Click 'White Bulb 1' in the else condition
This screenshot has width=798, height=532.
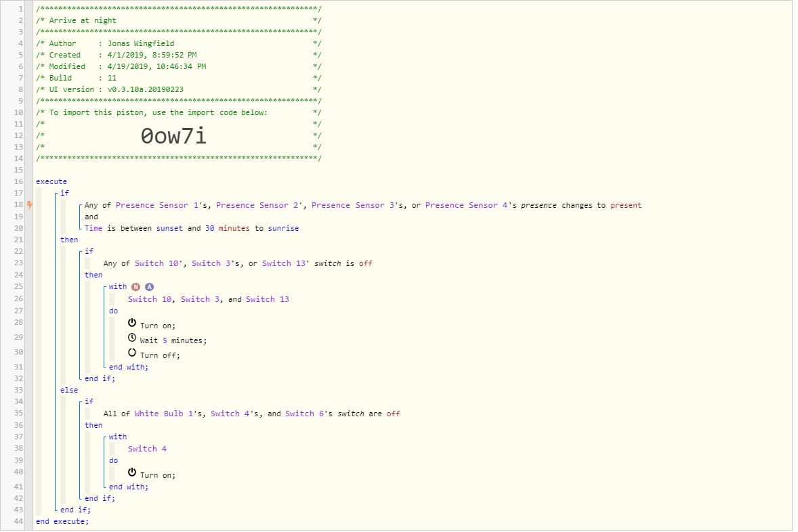tap(164, 414)
